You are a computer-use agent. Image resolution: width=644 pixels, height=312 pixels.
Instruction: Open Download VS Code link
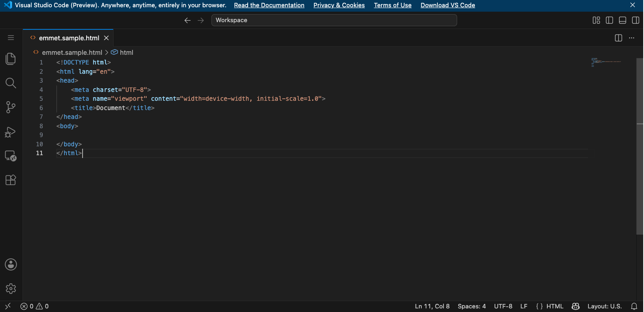click(x=448, y=5)
